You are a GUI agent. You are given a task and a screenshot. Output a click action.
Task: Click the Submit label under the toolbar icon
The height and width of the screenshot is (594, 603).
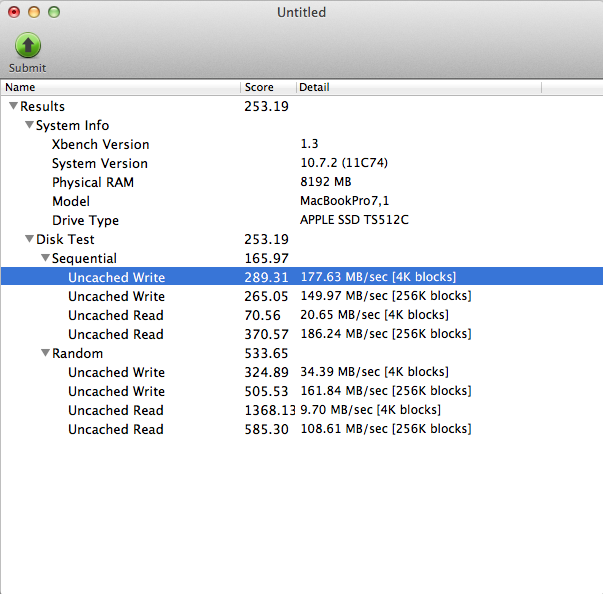click(x=27, y=68)
